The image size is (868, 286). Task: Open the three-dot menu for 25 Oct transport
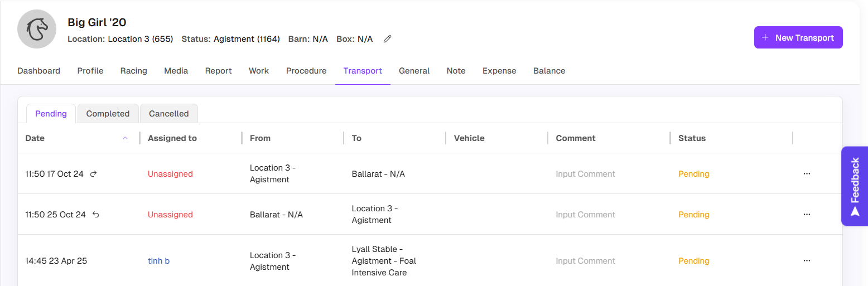[807, 215]
